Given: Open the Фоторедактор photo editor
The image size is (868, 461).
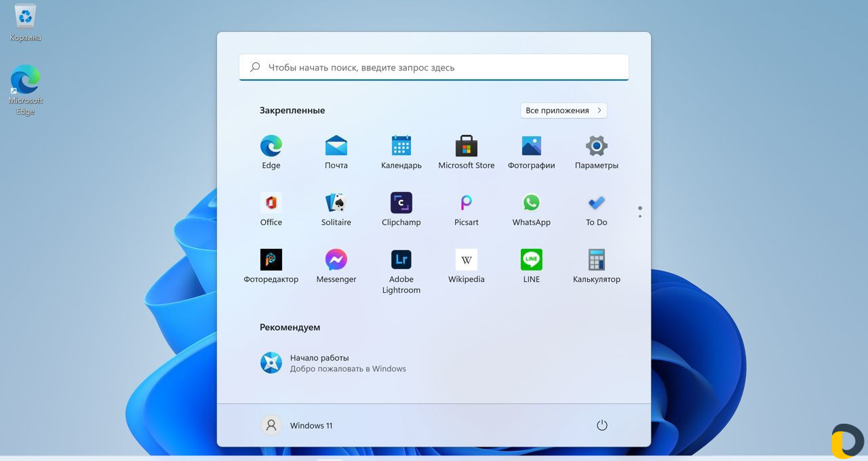Looking at the screenshot, I should pyautogui.click(x=271, y=266).
